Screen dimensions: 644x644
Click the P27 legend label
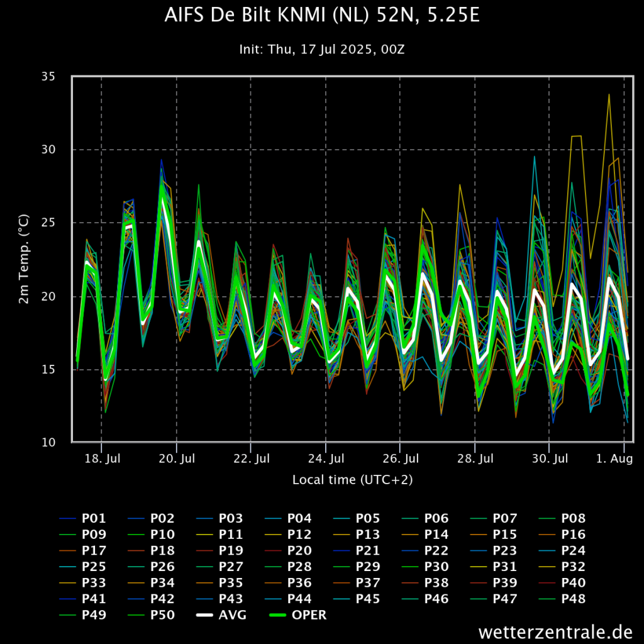tap(231, 567)
